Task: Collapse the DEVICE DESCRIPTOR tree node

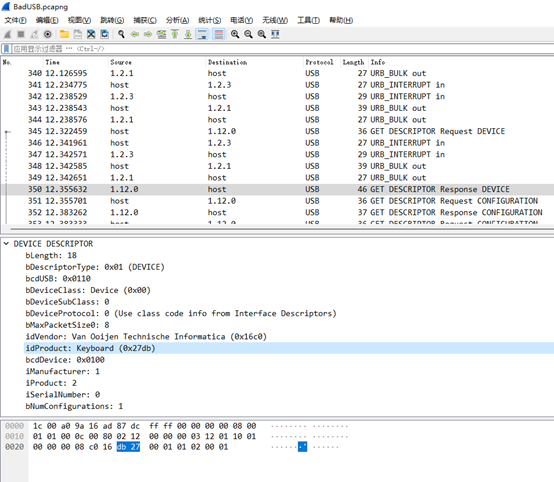Action: tap(6, 243)
